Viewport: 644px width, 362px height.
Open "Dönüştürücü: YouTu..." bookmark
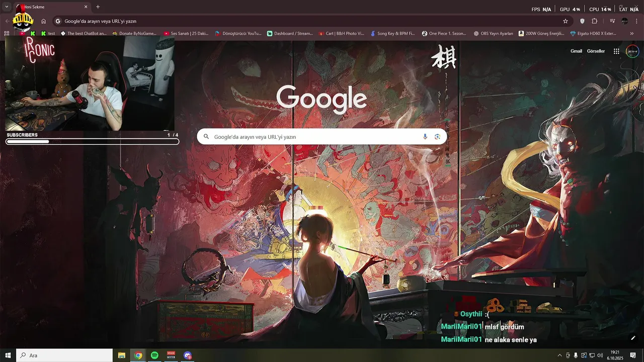238,34
